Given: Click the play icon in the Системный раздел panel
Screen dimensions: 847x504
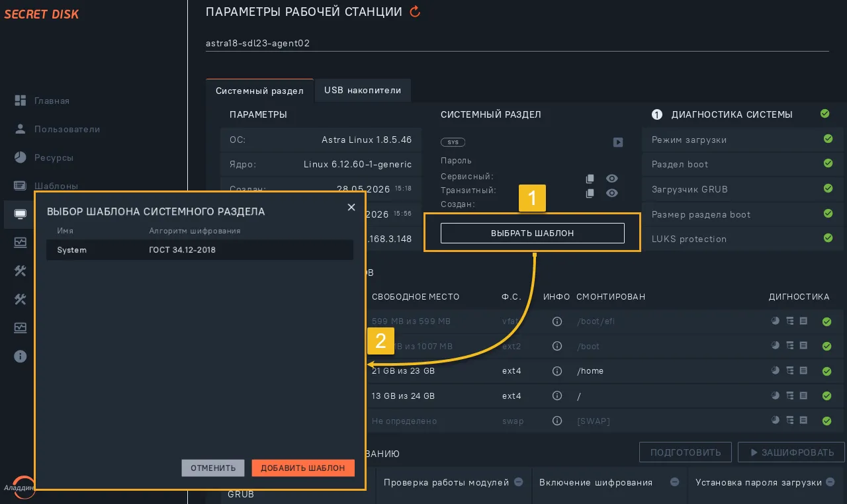Looking at the screenshot, I should point(617,142).
